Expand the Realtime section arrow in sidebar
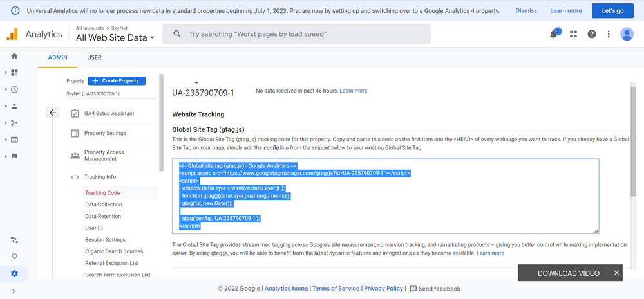Image resolution: width=644 pixels, height=299 pixels. 6,89
